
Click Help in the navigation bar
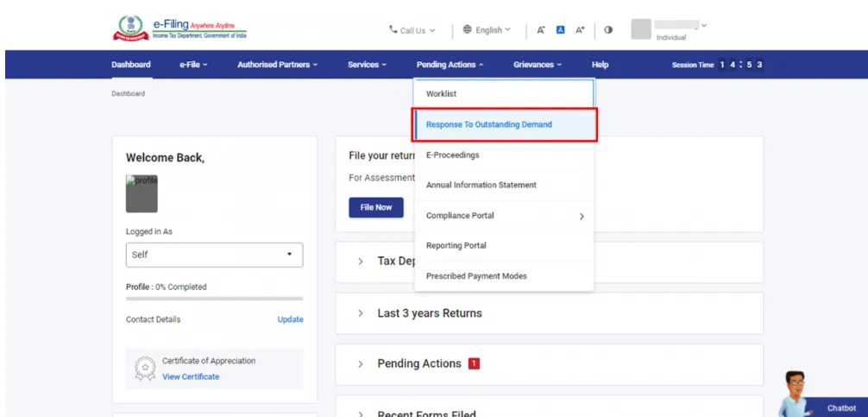(600, 64)
